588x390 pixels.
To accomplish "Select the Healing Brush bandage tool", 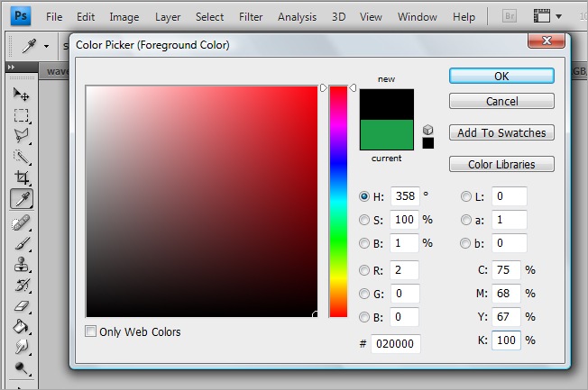I will click(x=22, y=222).
